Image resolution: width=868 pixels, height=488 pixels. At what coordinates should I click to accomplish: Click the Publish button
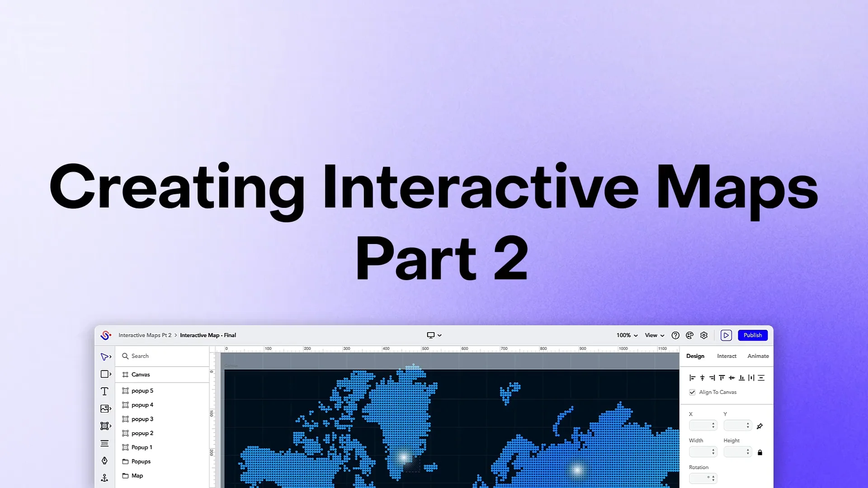pos(752,335)
